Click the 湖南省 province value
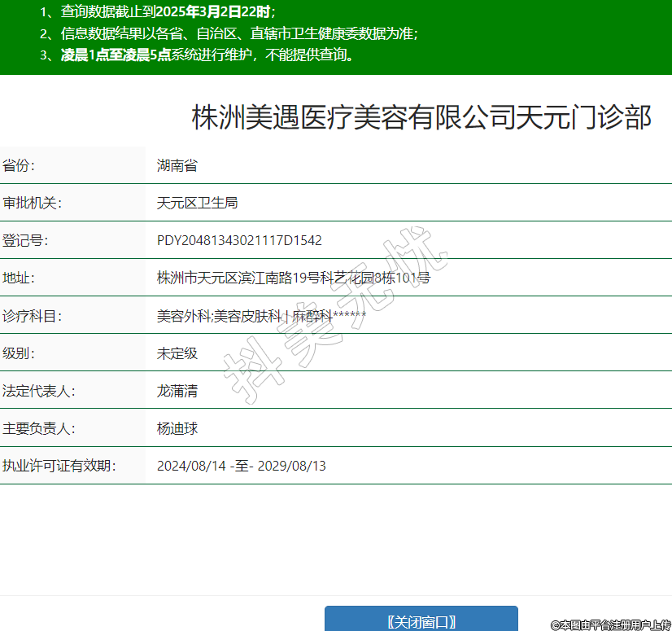 tap(177, 166)
